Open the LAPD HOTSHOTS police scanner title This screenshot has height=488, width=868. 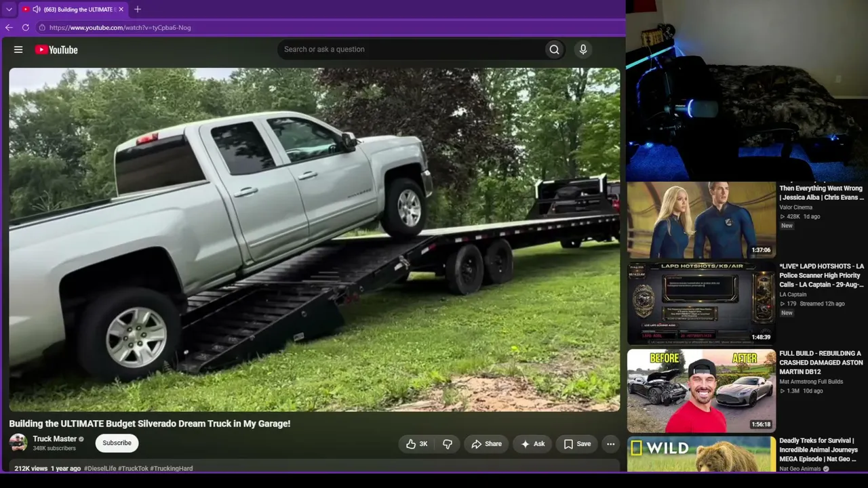822,276
